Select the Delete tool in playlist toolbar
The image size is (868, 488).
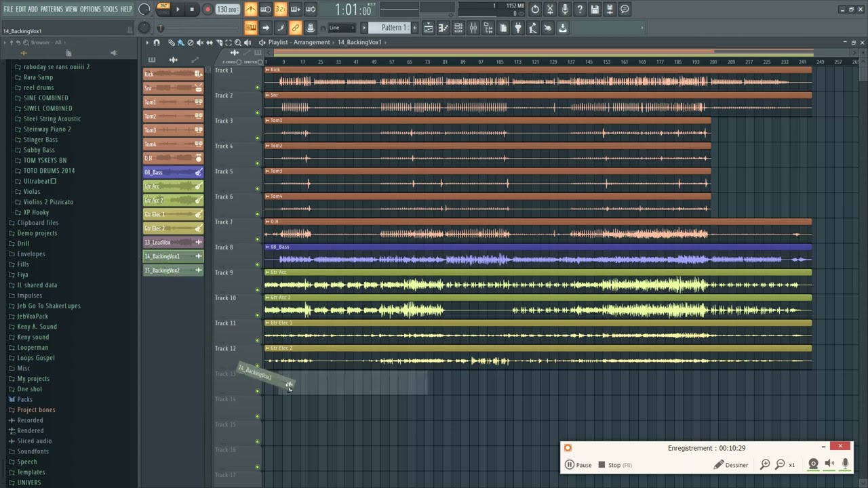pos(191,42)
